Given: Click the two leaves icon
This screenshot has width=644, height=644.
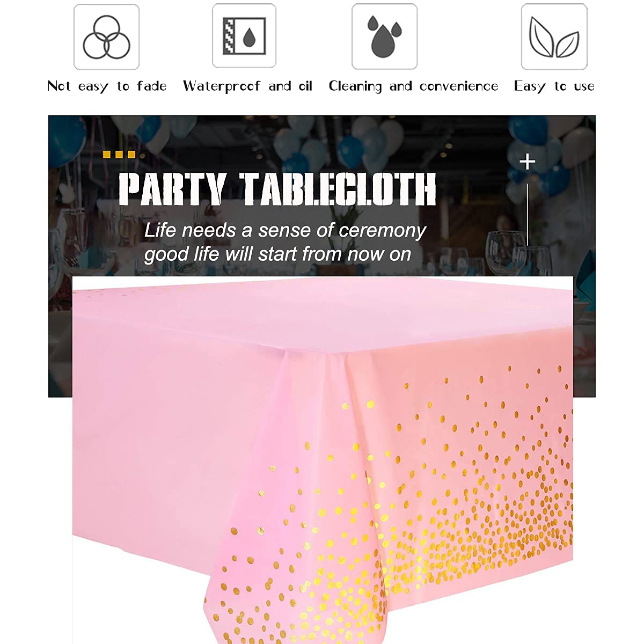Looking at the screenshot, I should [x=554, y=36].
